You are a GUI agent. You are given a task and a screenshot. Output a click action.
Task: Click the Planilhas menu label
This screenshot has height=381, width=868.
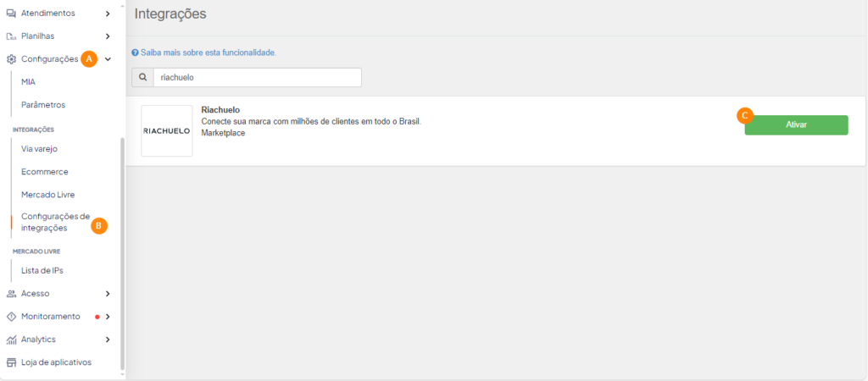point(37,36)
